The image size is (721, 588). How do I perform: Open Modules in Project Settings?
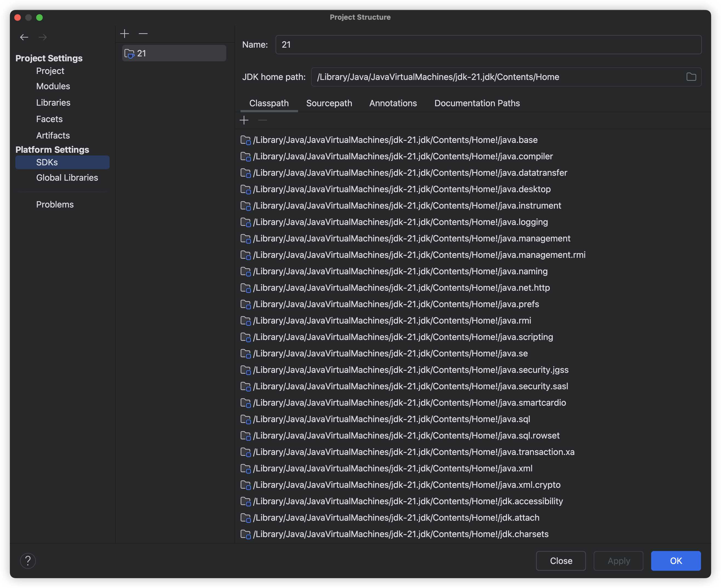53,87
